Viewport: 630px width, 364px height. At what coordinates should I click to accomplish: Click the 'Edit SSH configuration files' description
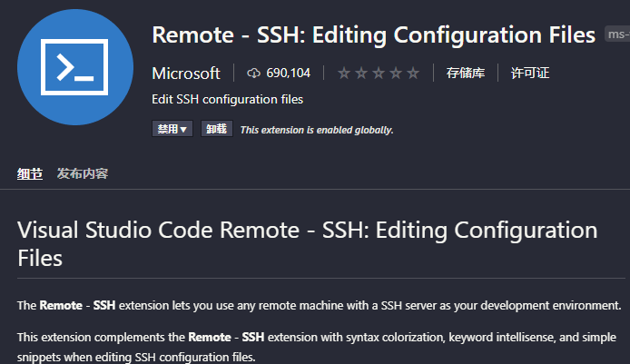click(228, 99)
